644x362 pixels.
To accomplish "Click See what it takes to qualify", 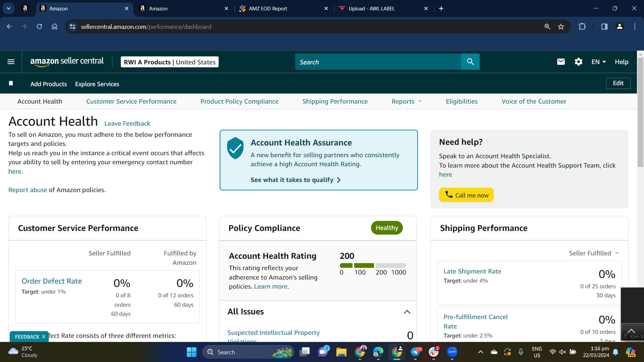I will click(x=296, y=180).
